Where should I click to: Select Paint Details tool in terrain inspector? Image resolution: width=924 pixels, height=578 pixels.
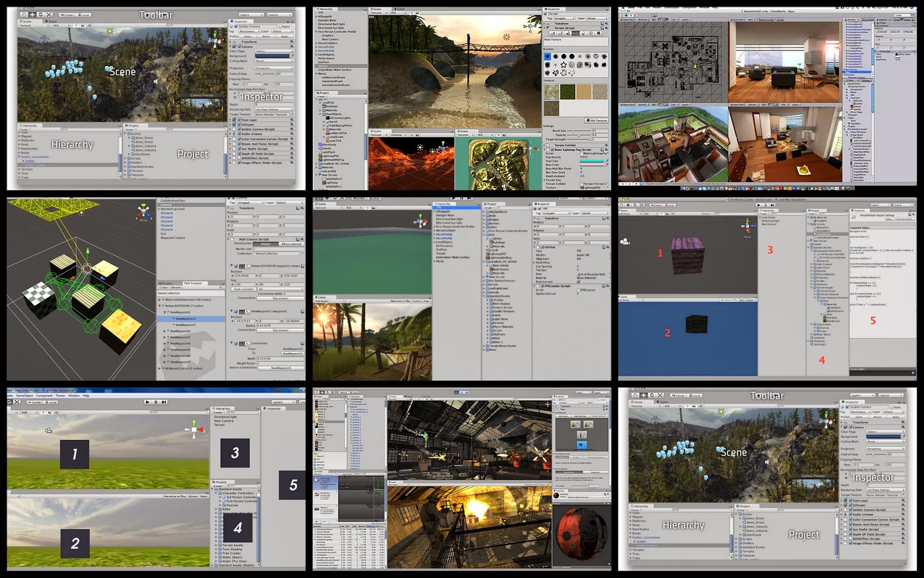pos(591,34)
